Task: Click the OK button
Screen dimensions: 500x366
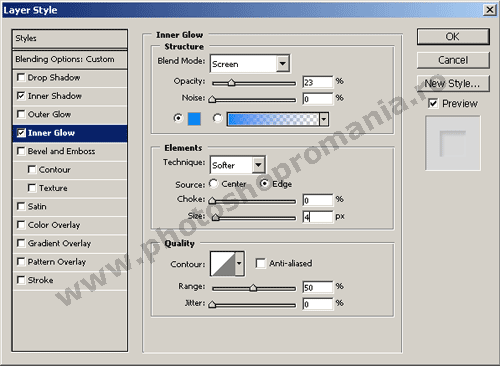Action: point(453,36)
